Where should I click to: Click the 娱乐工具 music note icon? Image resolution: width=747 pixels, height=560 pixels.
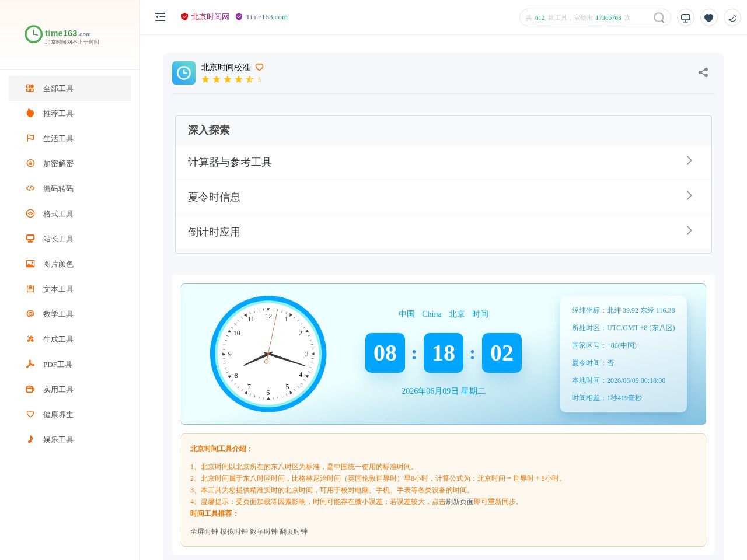tap(30, 439)
